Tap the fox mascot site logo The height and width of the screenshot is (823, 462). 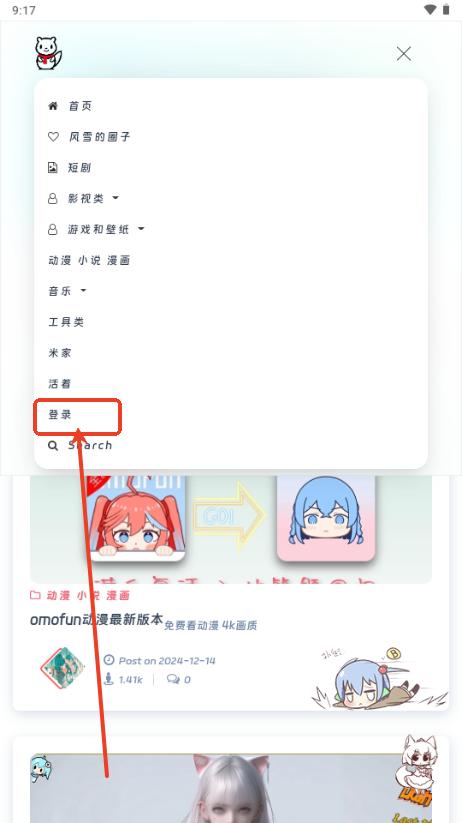click(48, 53)
